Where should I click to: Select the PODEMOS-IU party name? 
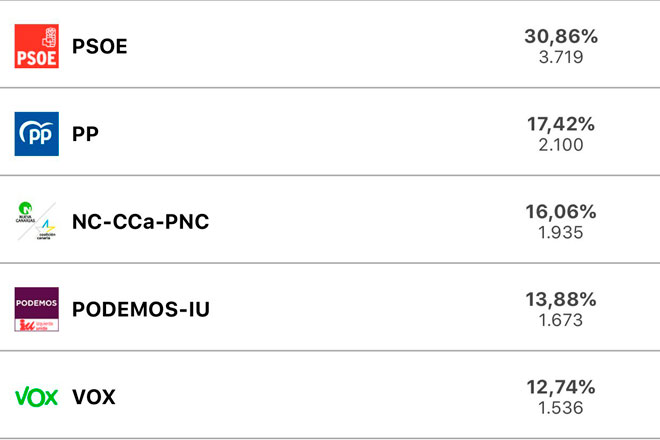tap(141, 309)
